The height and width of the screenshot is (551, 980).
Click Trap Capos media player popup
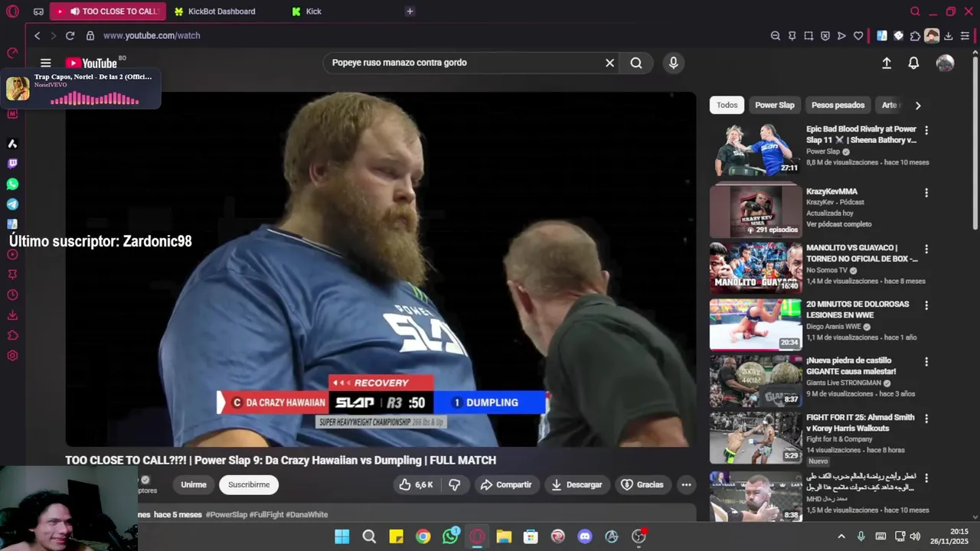[80, 89]
